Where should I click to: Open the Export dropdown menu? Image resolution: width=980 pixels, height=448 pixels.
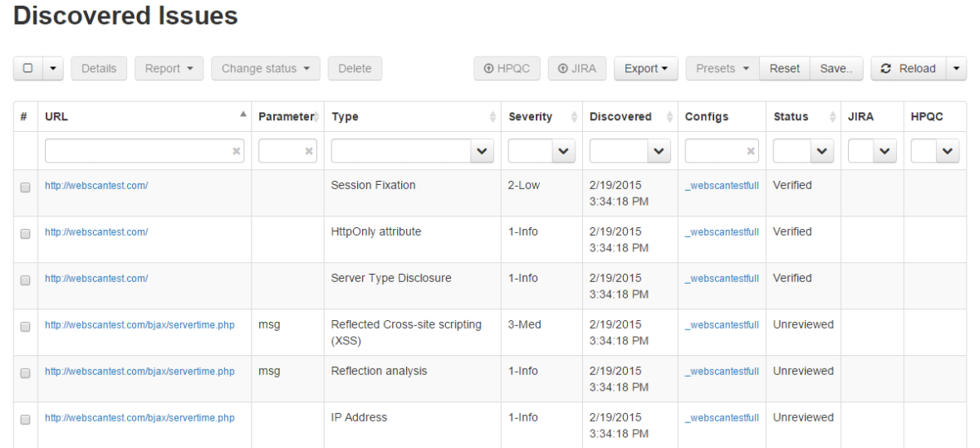pyautogui.click(x=646, y=69)
